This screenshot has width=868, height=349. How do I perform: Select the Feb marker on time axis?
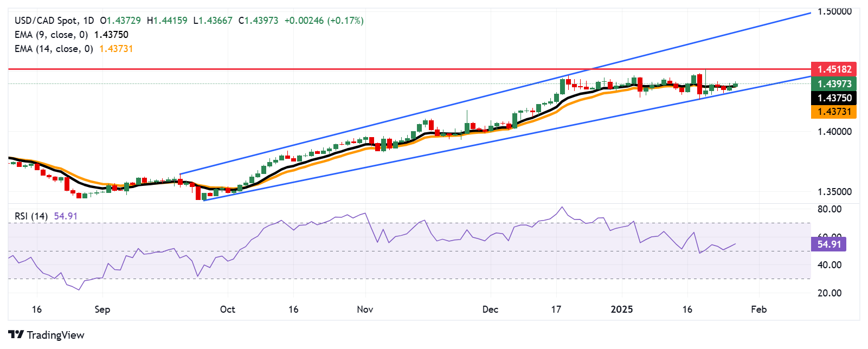(759, 309)
